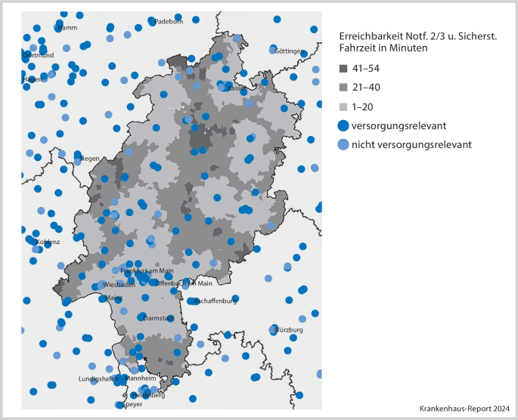Click the 'Kassel' city label
Viewport: 518px width, 420px height.
[x=237, y=88]
